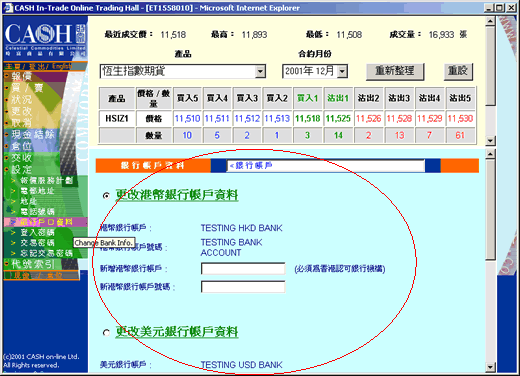The width and height of the screenshot is (520, 376).
Task: Click the 重設 reset button
Action: (x=458, y=71)
